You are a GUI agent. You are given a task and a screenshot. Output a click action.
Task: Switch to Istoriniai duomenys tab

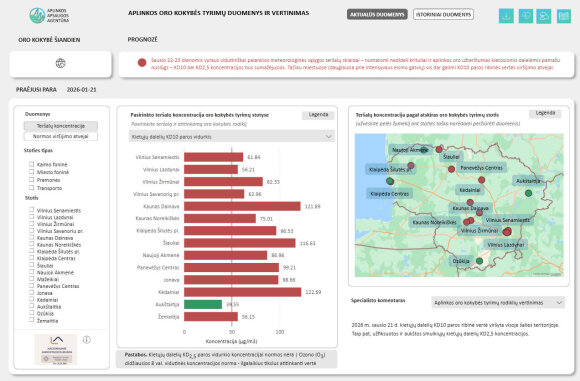pos(443,14)
